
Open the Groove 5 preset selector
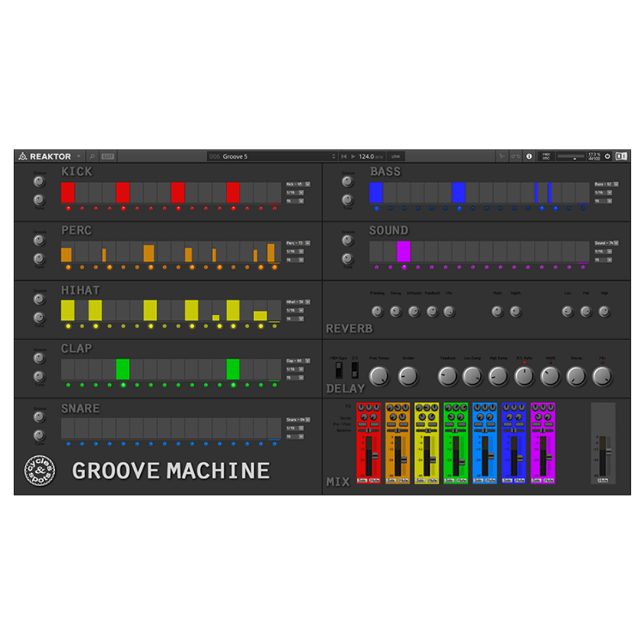[x=272, y=156]
